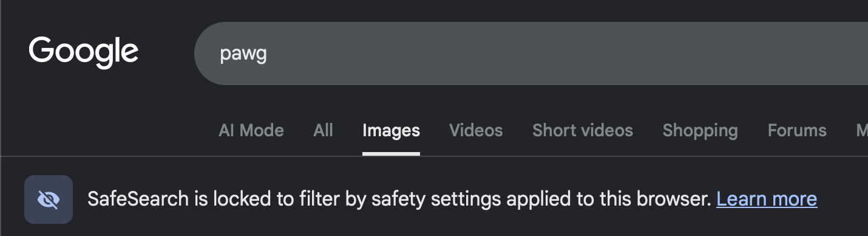Image resolution: width=868 pixels, height=236 pixels.
Task: Click the query text "pawg"
Action: coord(243,55)
